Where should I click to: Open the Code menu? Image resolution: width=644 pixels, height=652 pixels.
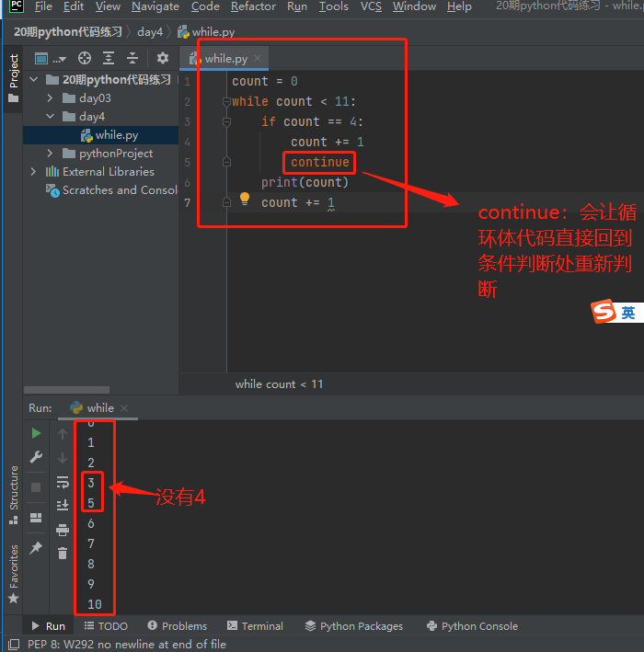(205, 6)
